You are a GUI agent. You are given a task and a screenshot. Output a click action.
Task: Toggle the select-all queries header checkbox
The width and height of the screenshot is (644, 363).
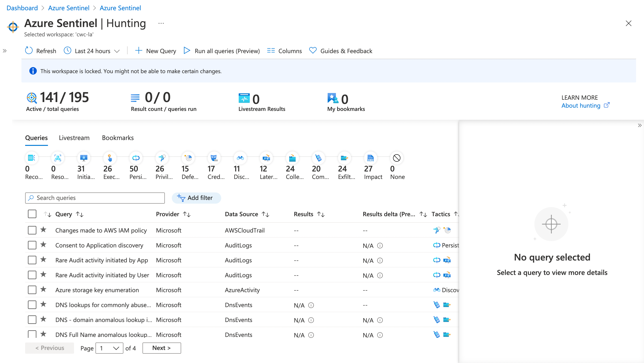32,214
